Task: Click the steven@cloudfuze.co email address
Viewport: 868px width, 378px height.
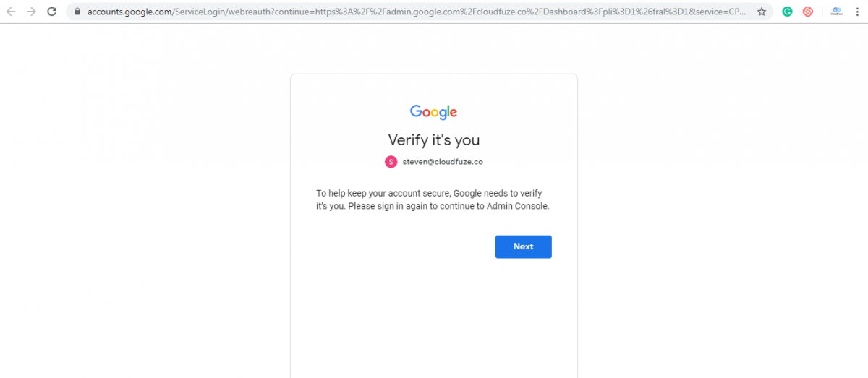Action: point(443,162)
